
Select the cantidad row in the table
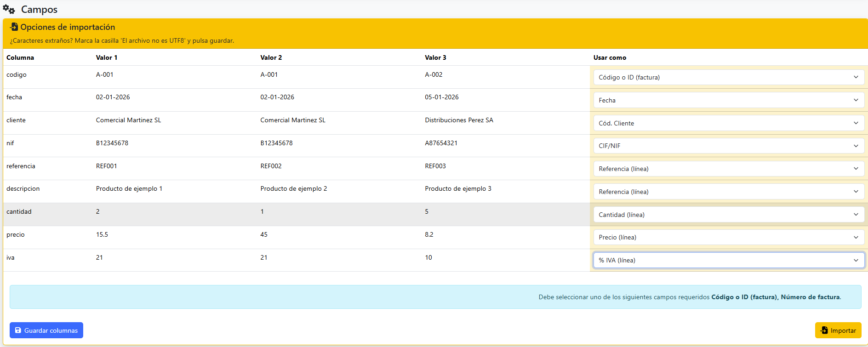click(297, 214)
